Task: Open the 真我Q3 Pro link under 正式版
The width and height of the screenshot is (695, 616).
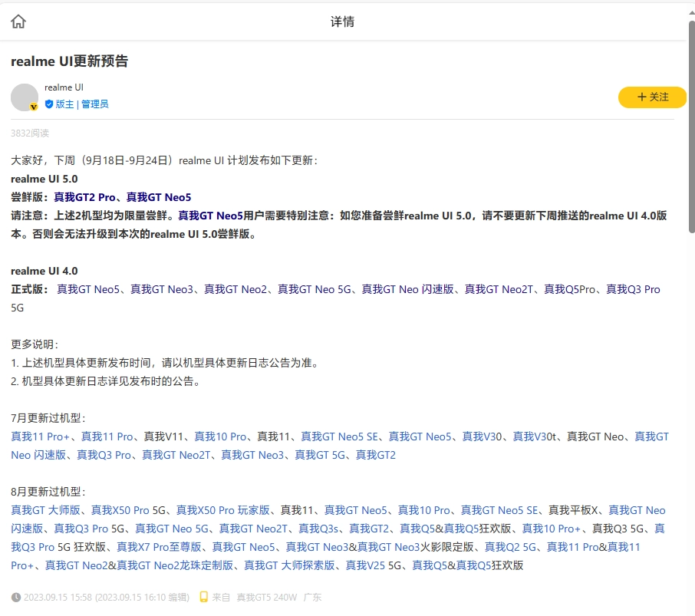Action: pyautogui.click(x=633, y=289)
